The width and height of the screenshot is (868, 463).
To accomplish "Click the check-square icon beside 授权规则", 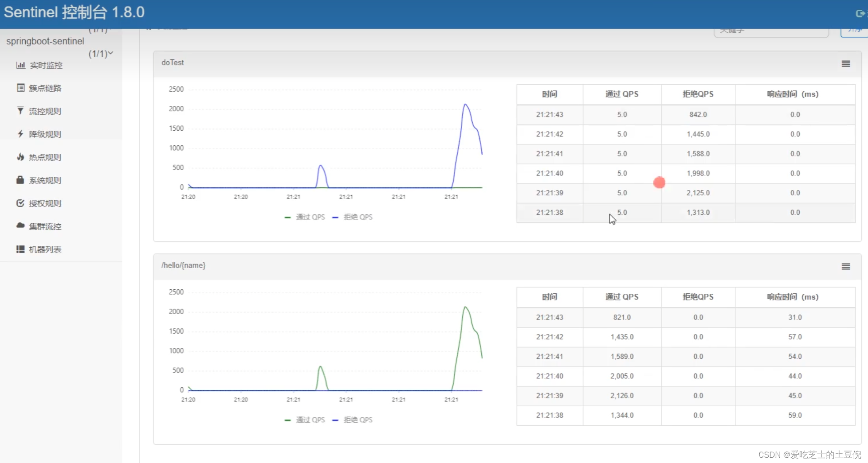I will click(20, 203).
